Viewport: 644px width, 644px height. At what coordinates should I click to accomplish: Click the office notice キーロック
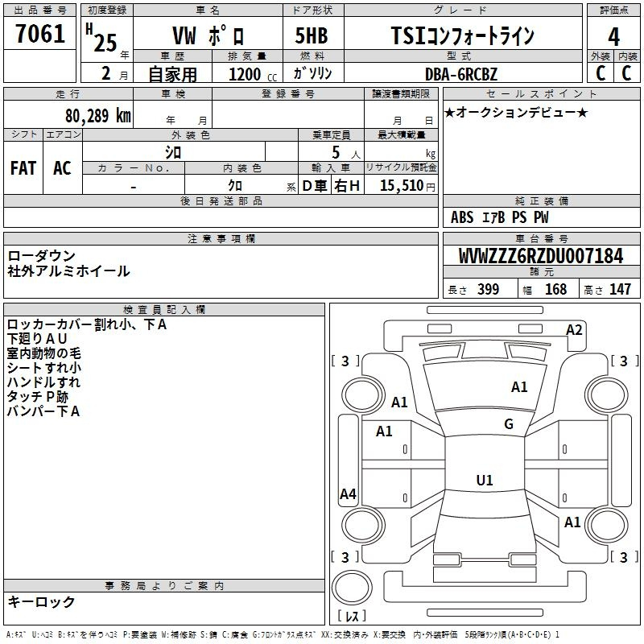point(41,602)
